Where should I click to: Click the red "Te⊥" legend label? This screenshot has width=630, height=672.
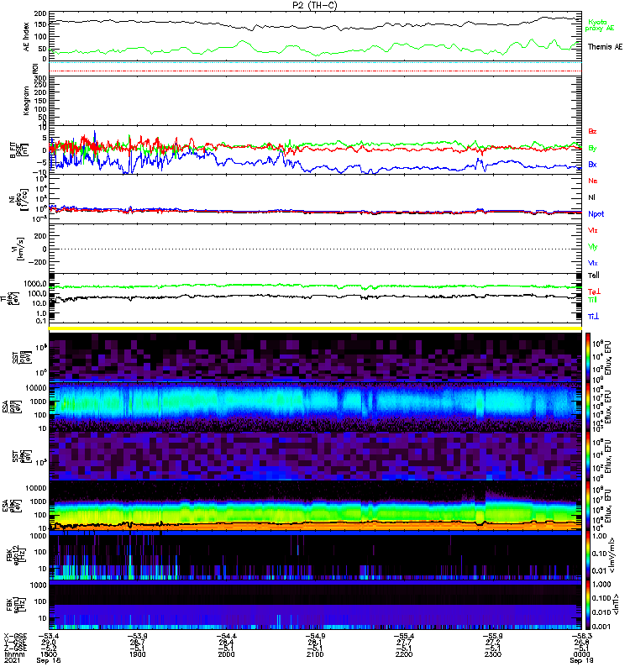tap(594, 291)
